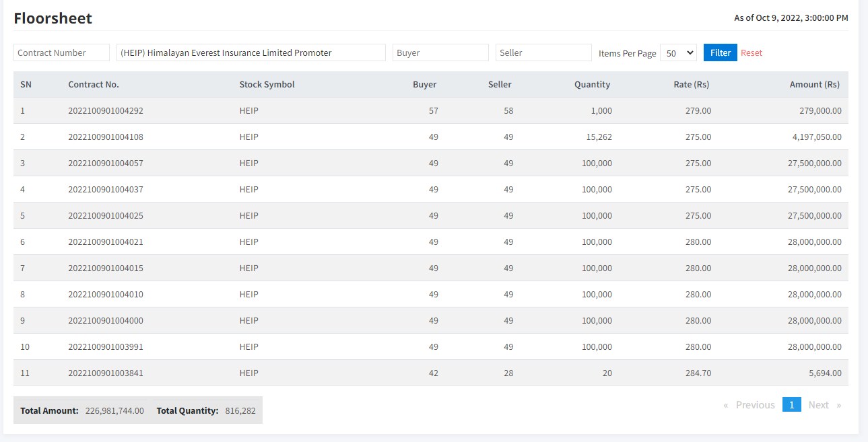Screen dimensions: 868x442
Task: Click the Stock Symbol column header
Action: coord(267,85)
